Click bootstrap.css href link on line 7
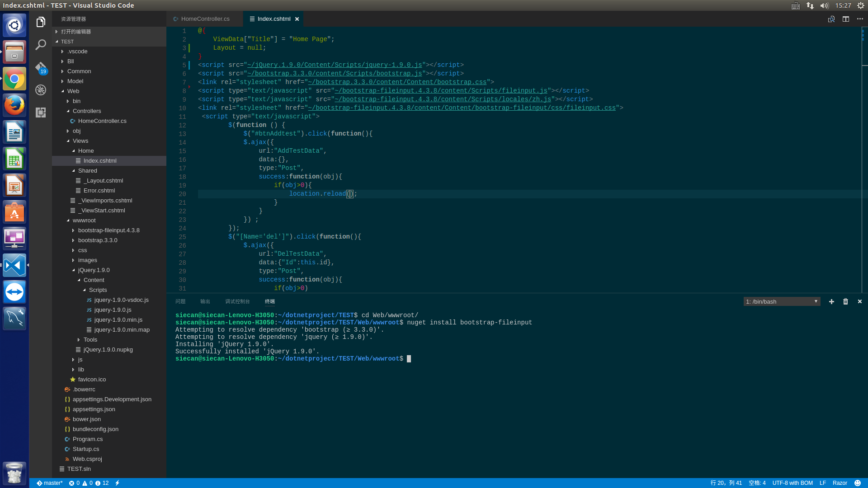 pyautogui.click(x=397, y=82)
